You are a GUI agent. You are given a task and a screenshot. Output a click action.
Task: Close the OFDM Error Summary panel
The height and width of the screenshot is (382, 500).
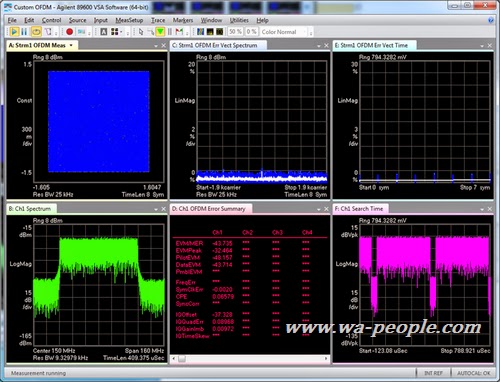pos(326,209)
